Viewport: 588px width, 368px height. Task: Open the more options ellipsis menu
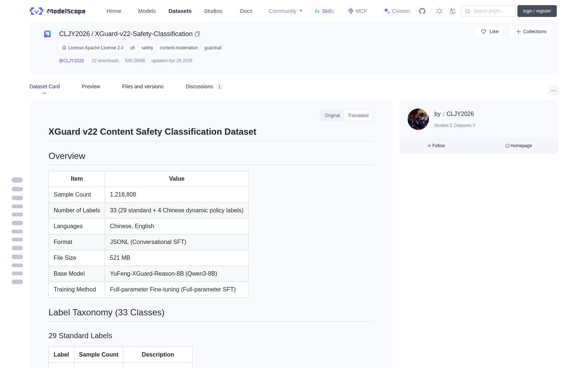point(553,91)
